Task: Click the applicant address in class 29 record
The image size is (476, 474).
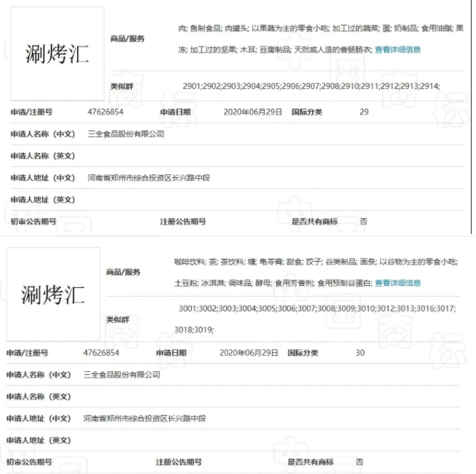Action: (x=148, y=178)
